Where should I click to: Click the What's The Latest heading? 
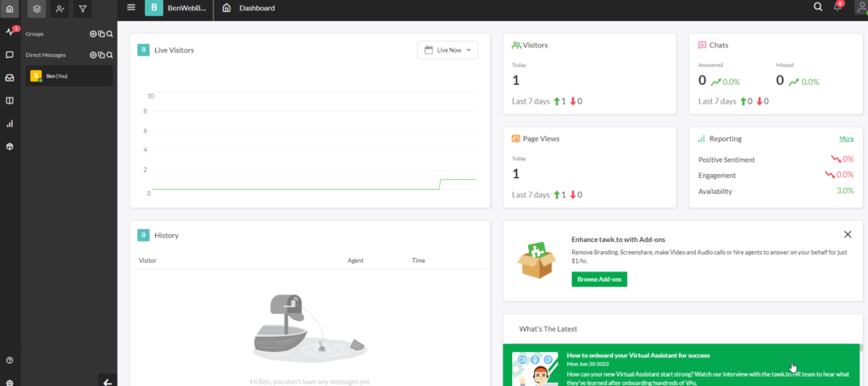[548, 329]
